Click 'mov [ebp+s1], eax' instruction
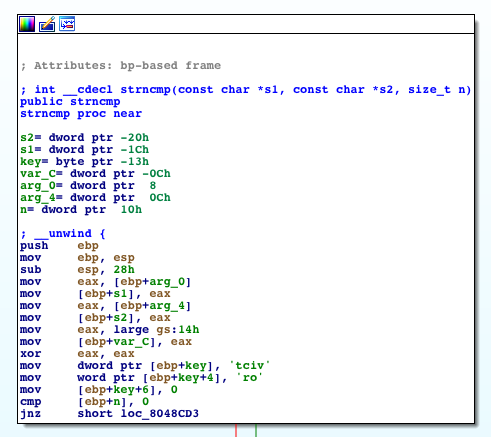Image resolution: width=491 pixels, height=437 pixels. coord(95,293)
